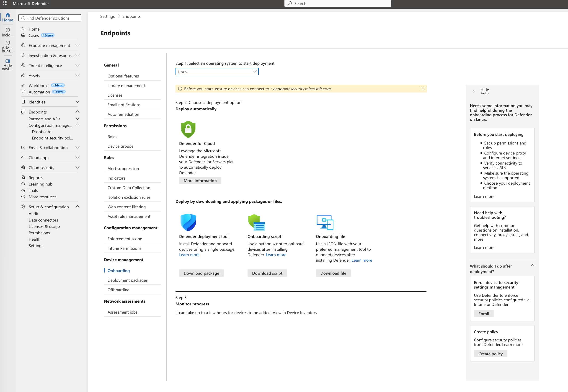Click the Trials icon in navigation
The image size is (568, 392).
23,190
